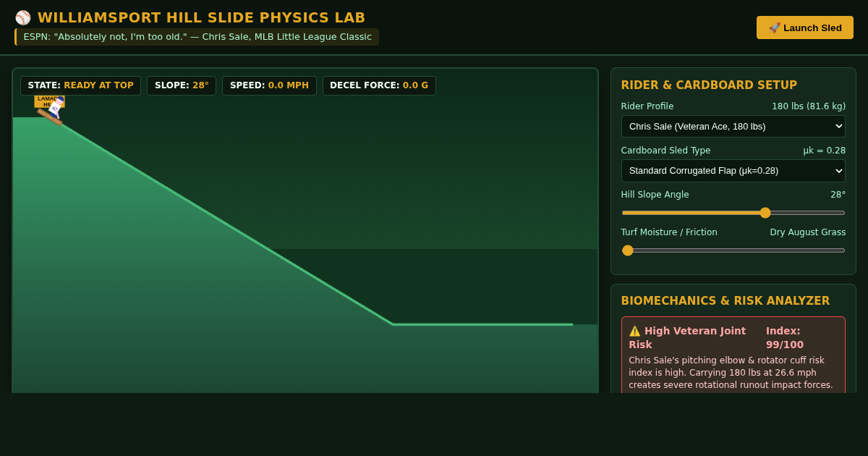
Task: Click the μk = 0.28 value
Action: coord(824,151)
